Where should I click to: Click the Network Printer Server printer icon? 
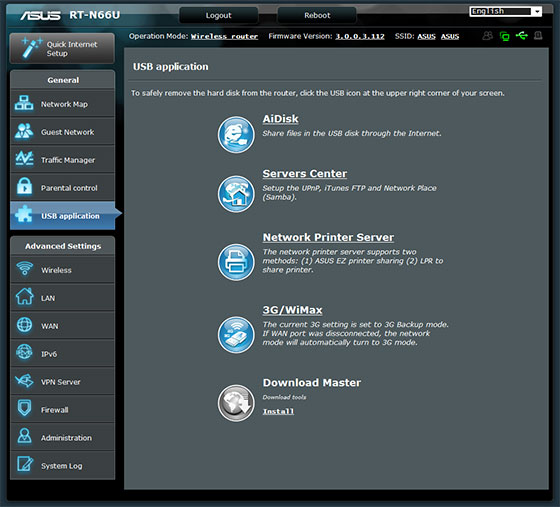(236, 262)
